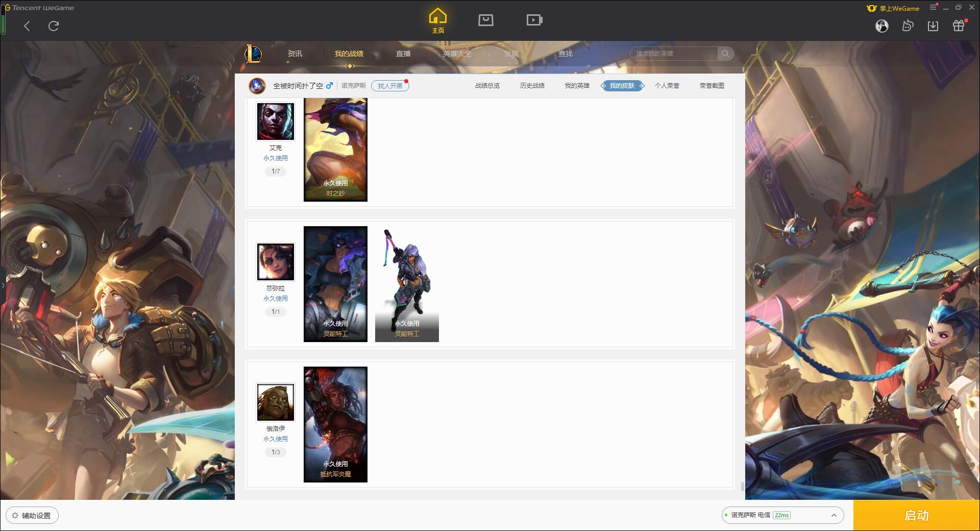Click the 找人开黑 button

(390, 86)
